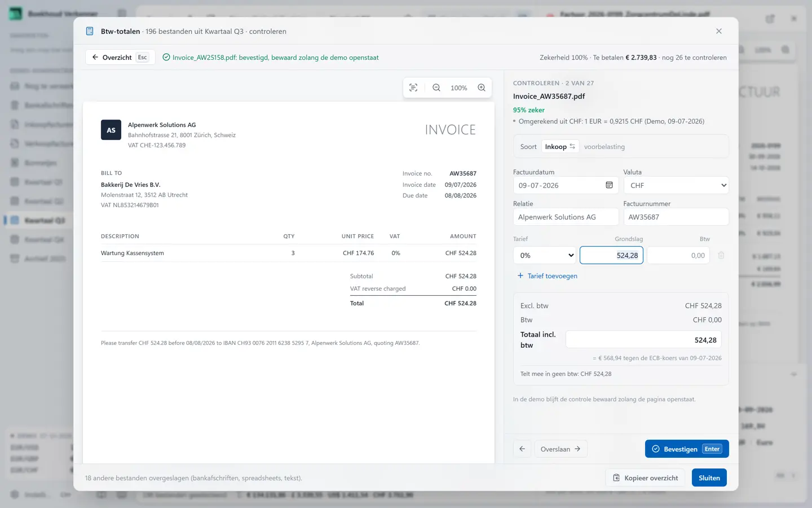Click the fit-to-width icon in the preview toolbar
812x508 pixels.
point(413,87)
